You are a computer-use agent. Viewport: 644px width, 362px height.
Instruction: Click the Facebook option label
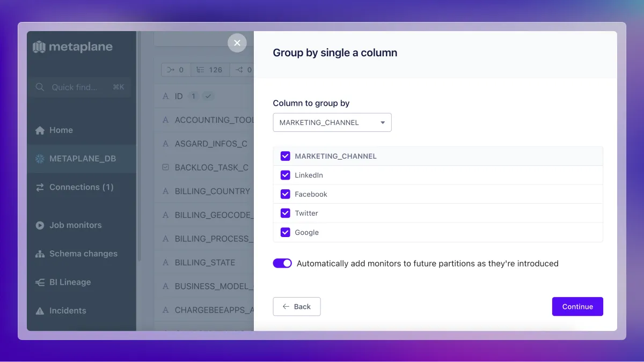(311, 194)
